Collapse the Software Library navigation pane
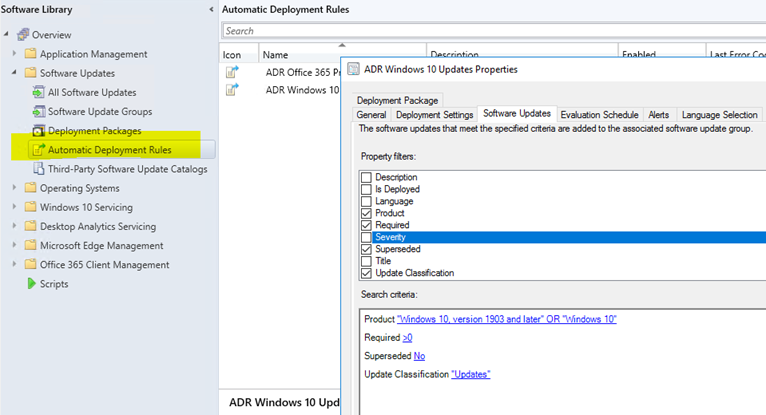 (x=211, y=9)
